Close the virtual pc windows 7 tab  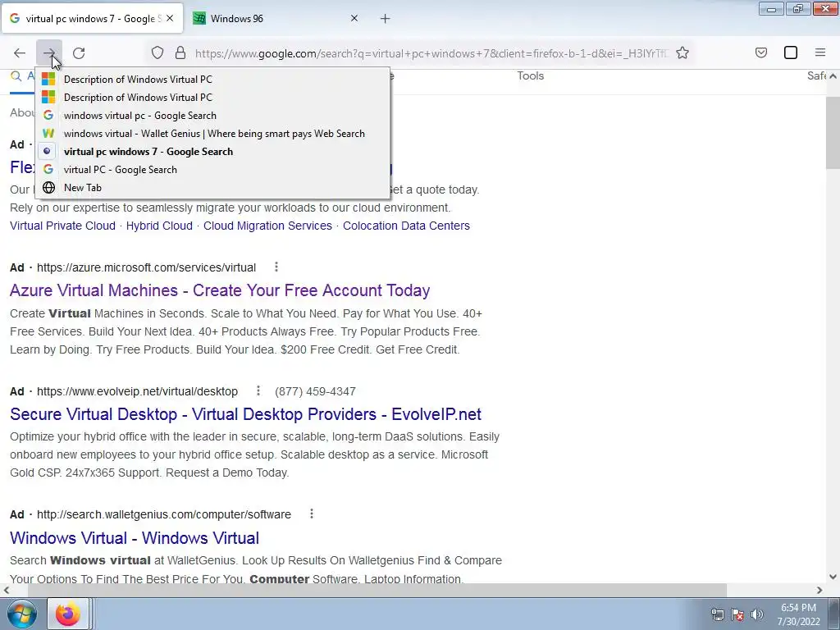[x=170, y=18]
